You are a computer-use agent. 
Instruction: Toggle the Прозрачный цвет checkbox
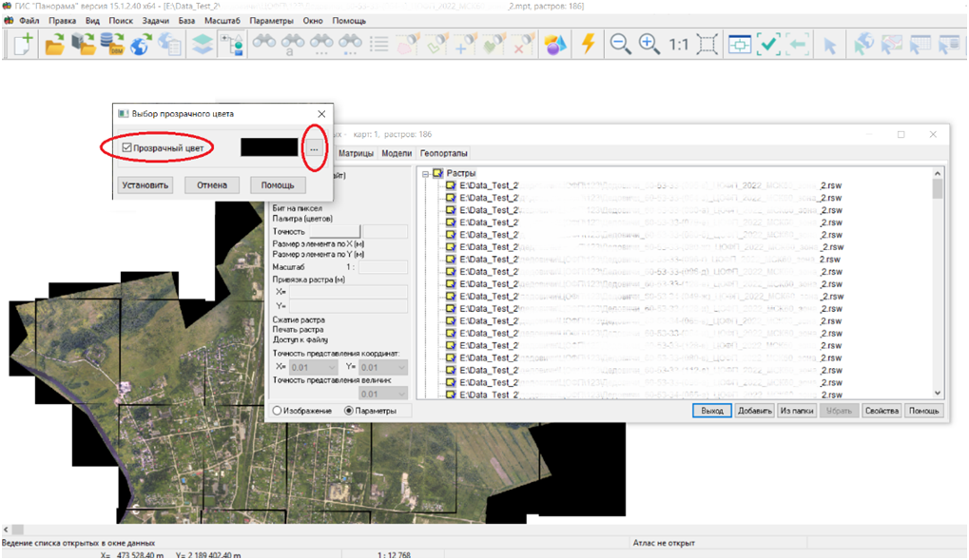tap(127, 147)
